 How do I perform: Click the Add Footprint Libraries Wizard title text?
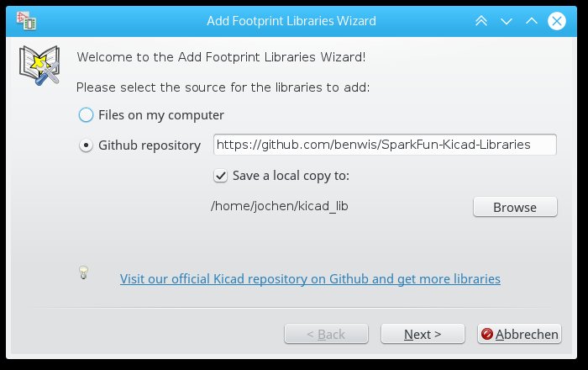(x=291, y=21)
